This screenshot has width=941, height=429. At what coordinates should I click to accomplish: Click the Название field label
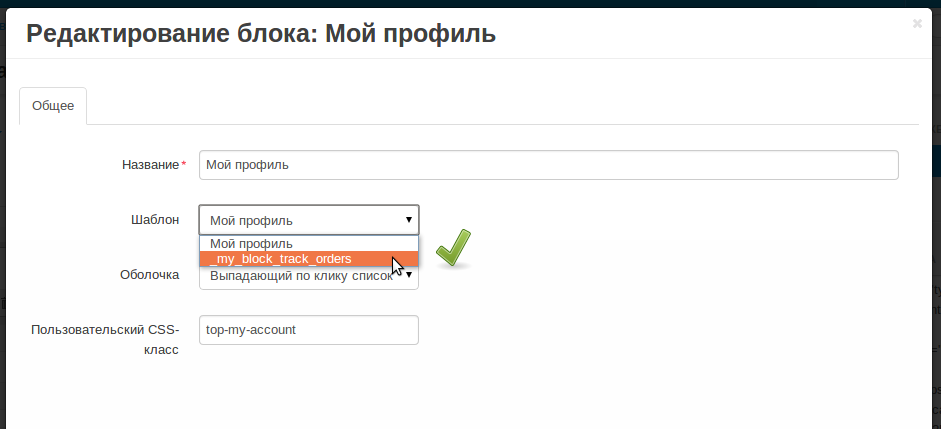coord(150,165)
